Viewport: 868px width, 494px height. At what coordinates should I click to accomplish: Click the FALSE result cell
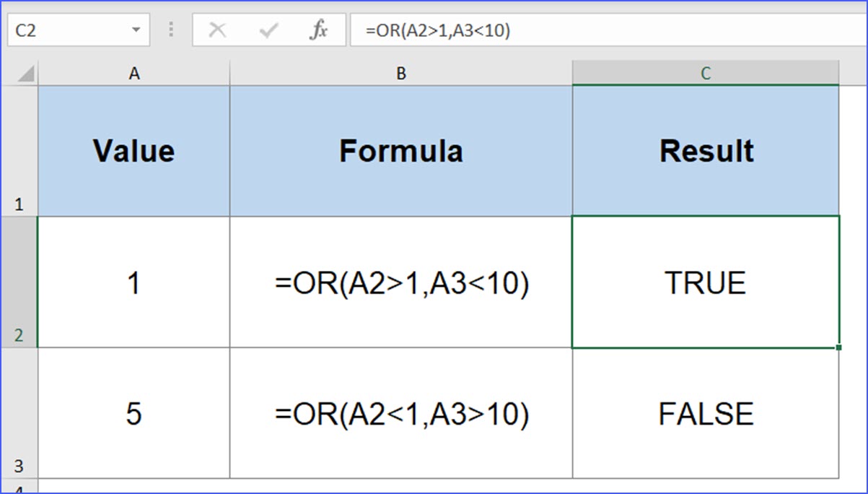coord(706,414)
